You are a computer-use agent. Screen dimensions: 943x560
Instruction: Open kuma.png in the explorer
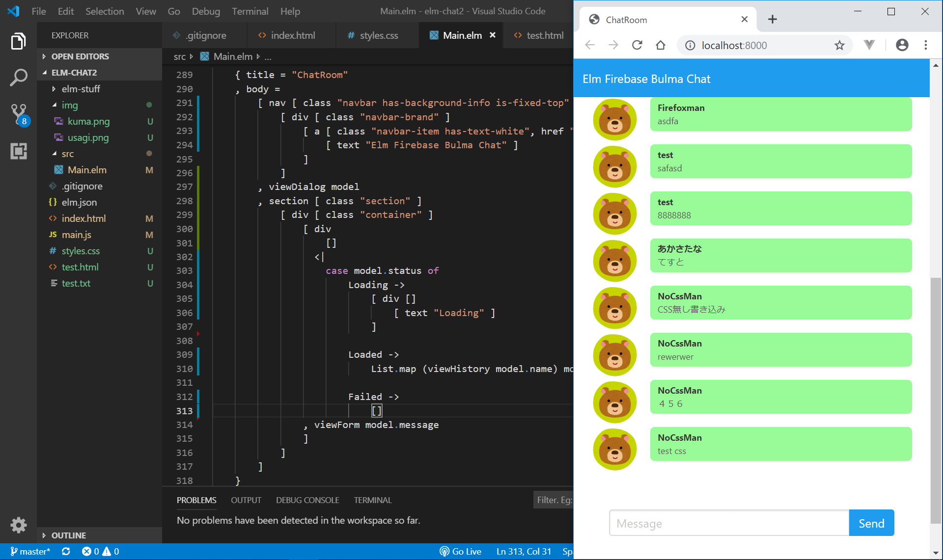coord(99,121)
